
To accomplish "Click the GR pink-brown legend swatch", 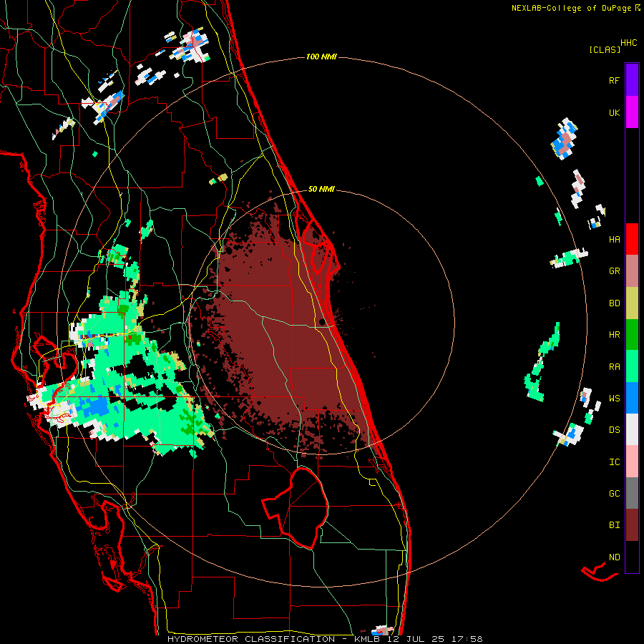I will [x=632, y=271].
